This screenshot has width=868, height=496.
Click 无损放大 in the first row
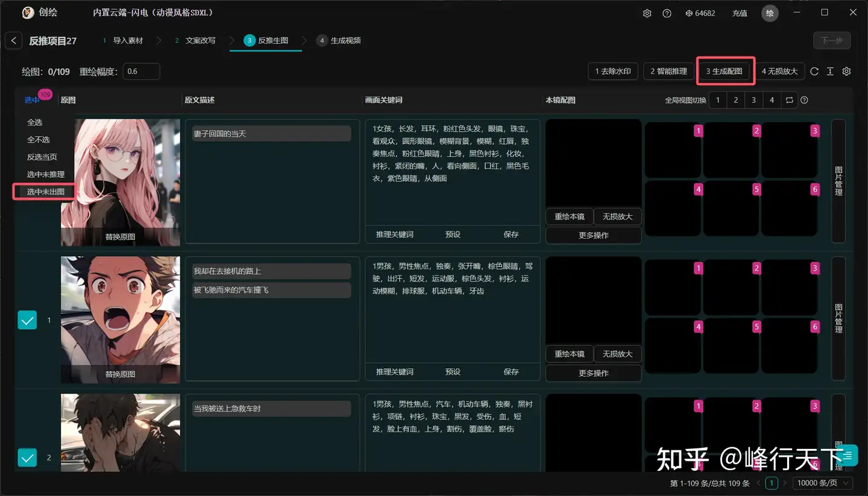(618, 216)
